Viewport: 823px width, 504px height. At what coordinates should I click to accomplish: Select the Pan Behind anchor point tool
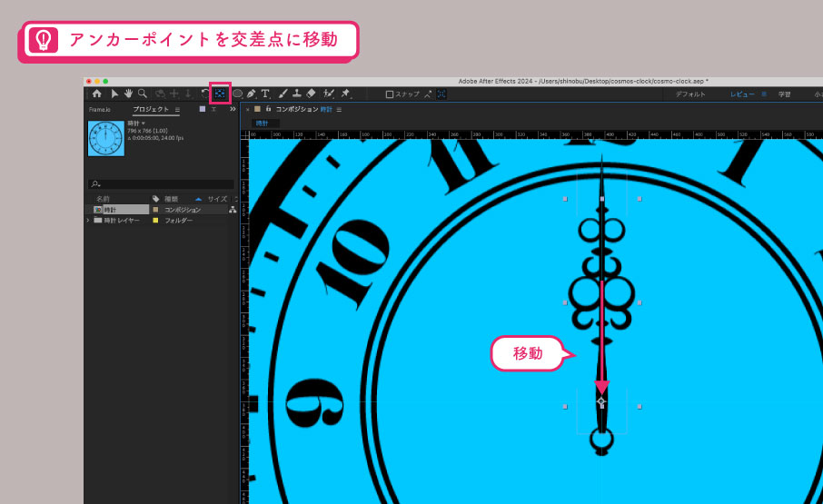point(220,94)
